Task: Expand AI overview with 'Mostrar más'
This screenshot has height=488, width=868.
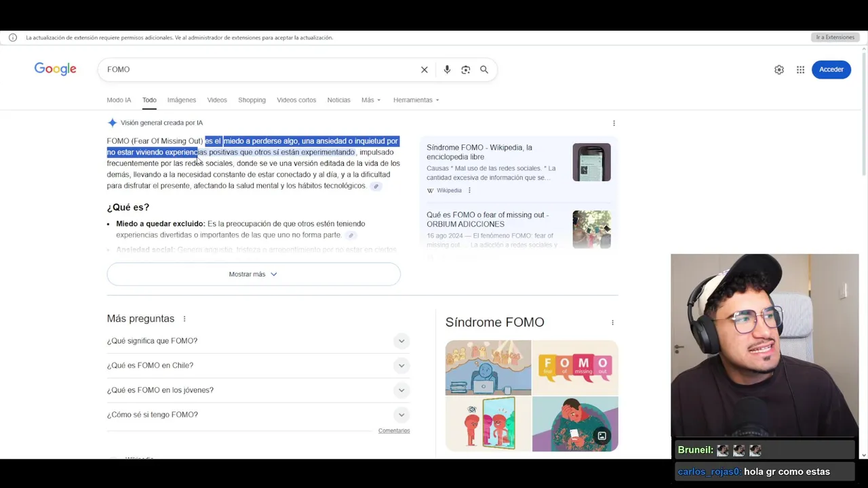Action: (x=254, y=274)
